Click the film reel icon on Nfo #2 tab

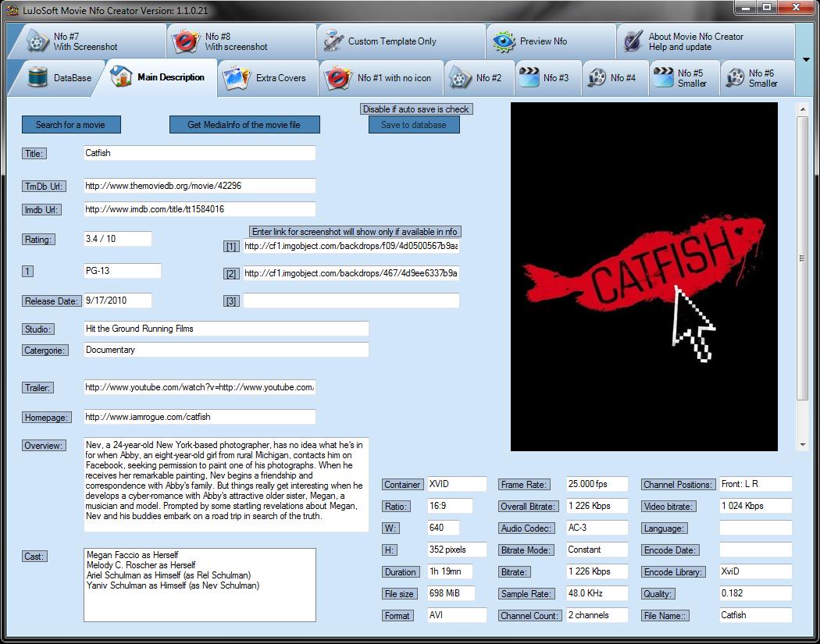[460, 78]
